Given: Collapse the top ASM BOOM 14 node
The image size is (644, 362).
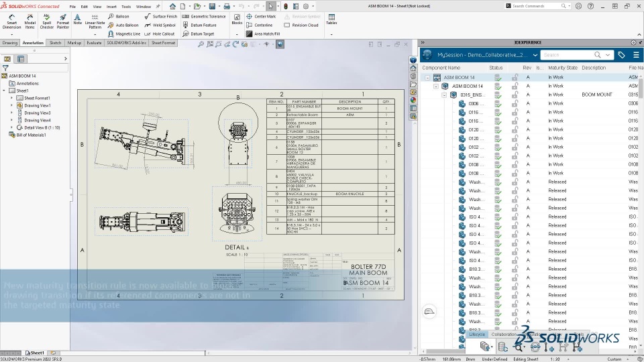Looking at the screenshot, I should tap(427, 78).
